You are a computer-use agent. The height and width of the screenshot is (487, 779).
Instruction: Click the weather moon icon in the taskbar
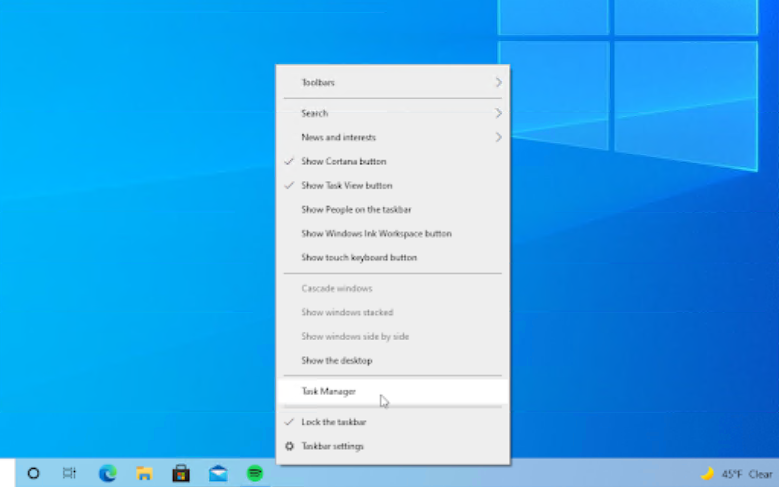tap(707, 474)
